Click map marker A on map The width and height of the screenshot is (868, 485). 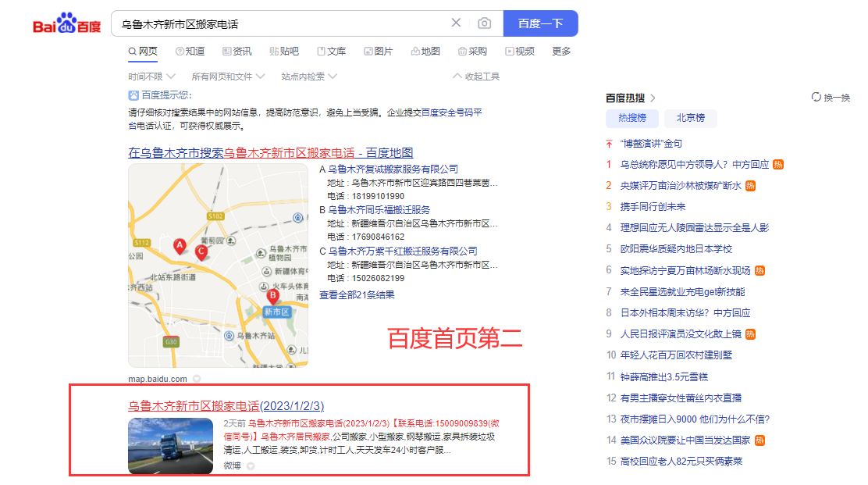tap(180, 247)
